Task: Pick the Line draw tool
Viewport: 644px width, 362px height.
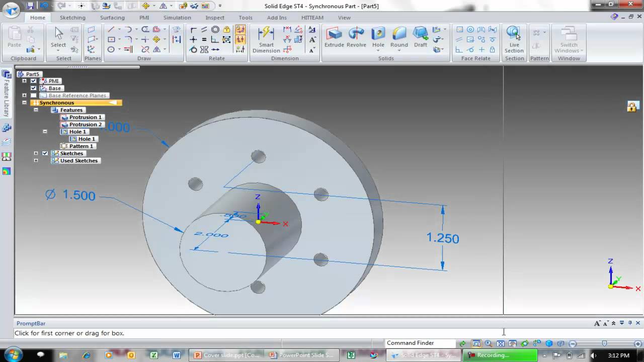Action: point(111,30)
